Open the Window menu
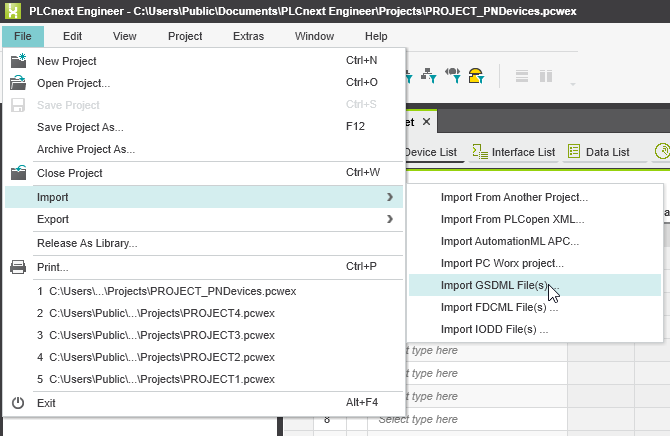The height and width of the screenshot is (436, 670). tap(314, 36)
